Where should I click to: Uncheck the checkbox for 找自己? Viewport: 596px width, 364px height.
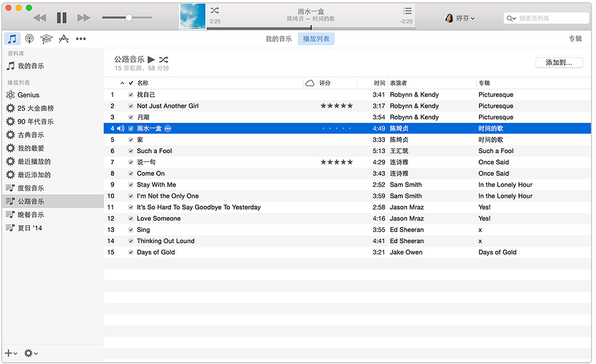point(131,95)
